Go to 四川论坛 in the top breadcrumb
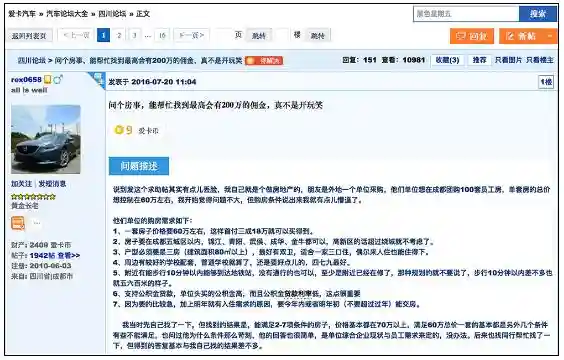This screenshot has height=360, width=564. tap(112, 14)
